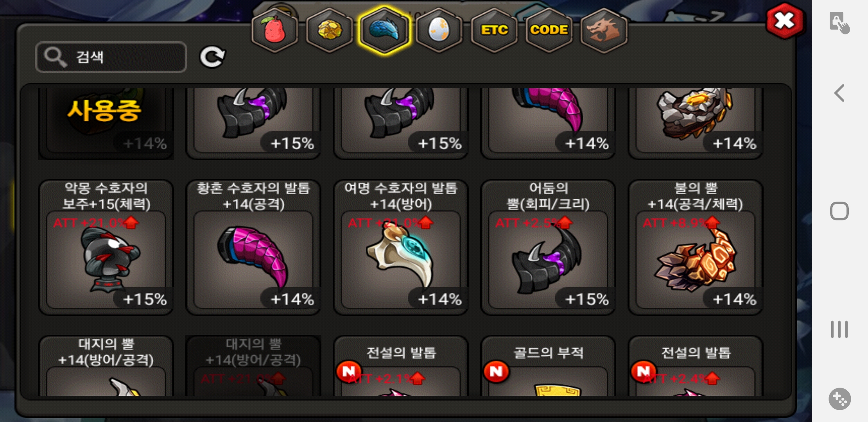The height and width of the screenshot is (422, 868).
Task: Switch to the gold nugget category tab
Action: [330, 30]
